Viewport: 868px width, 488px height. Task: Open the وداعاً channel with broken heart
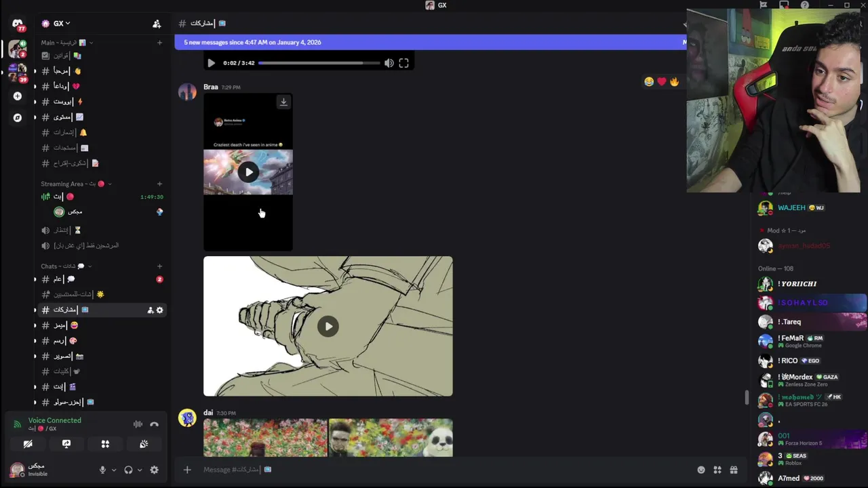102,86
